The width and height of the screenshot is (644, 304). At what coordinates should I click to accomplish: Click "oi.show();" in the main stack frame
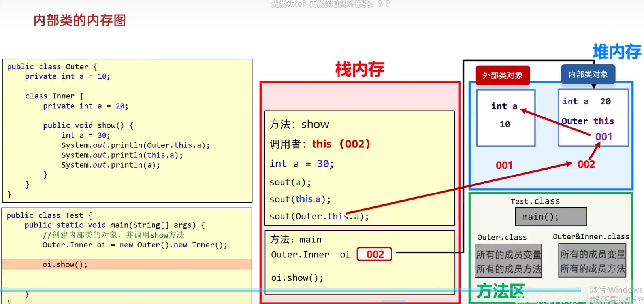click(297, 278)
